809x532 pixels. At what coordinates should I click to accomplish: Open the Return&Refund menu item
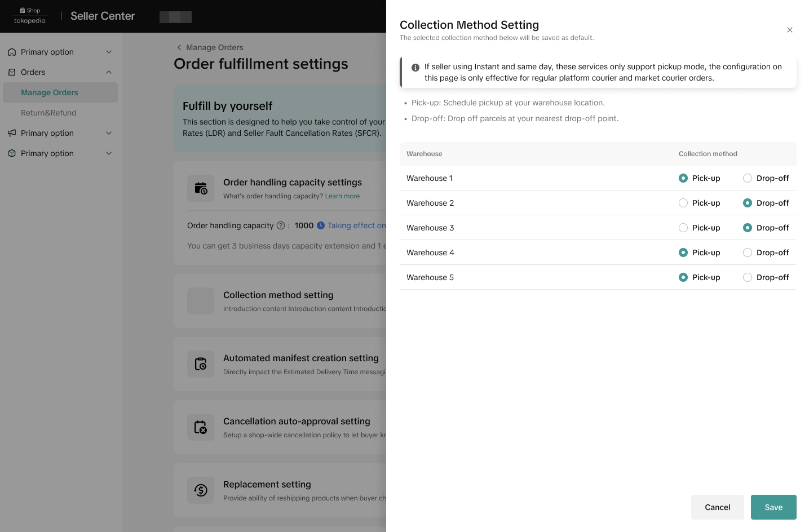(48, 113)
